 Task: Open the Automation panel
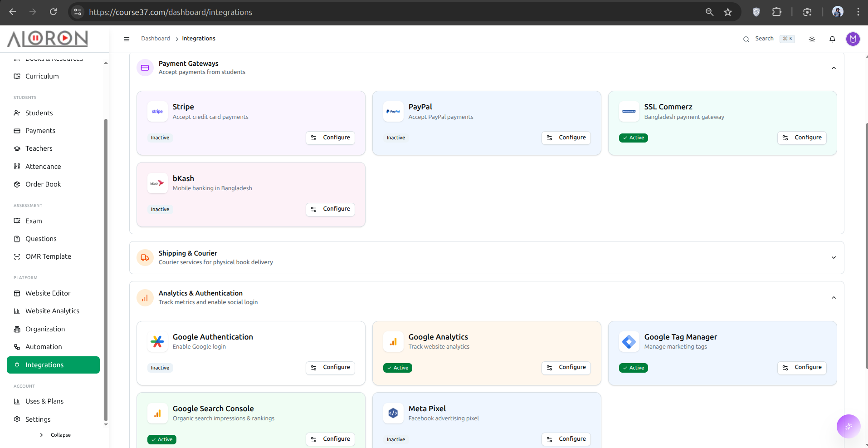pos(44,346)
